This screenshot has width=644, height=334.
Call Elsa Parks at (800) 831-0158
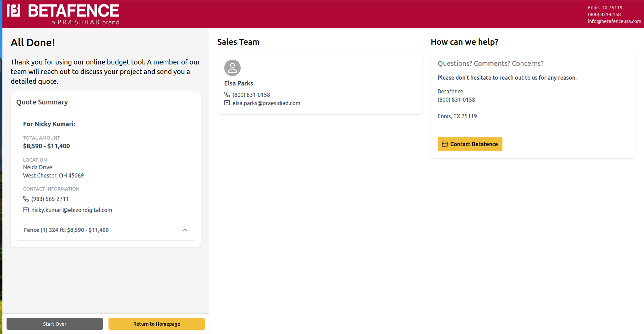pos(251,95)
